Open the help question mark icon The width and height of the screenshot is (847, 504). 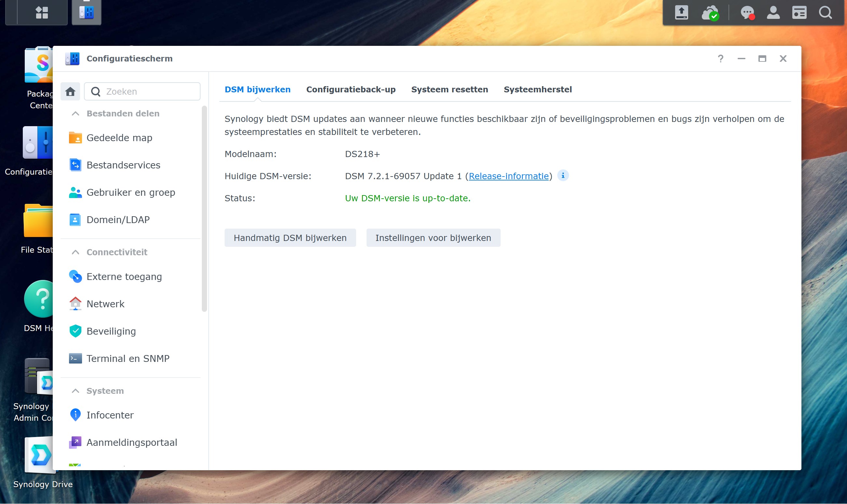coord(720,59)
